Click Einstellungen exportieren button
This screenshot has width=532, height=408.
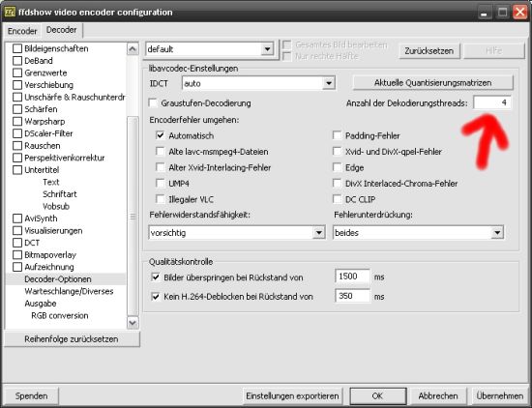click(292, 395)
